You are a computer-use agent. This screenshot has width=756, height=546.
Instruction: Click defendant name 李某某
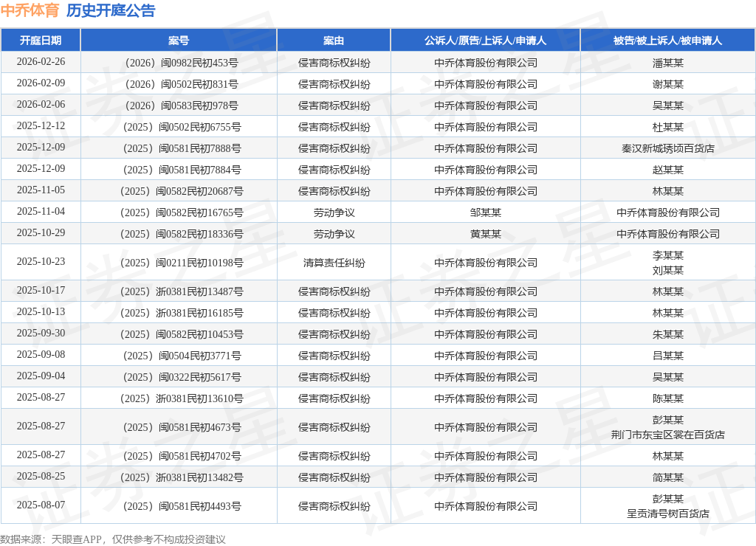point(667,255)
